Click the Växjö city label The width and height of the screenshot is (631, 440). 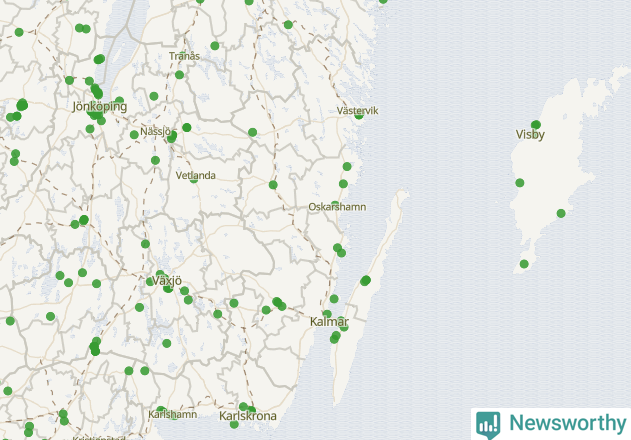click(x=167, y=281)
